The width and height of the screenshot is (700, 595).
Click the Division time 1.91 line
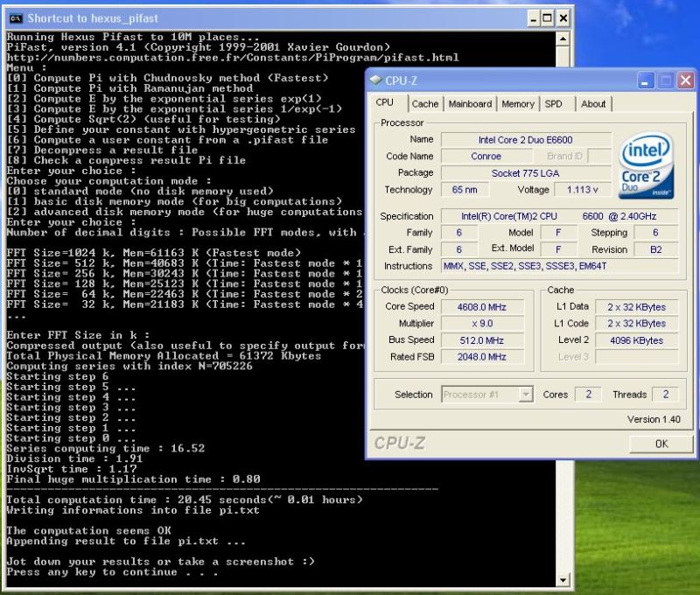[74, 458]
